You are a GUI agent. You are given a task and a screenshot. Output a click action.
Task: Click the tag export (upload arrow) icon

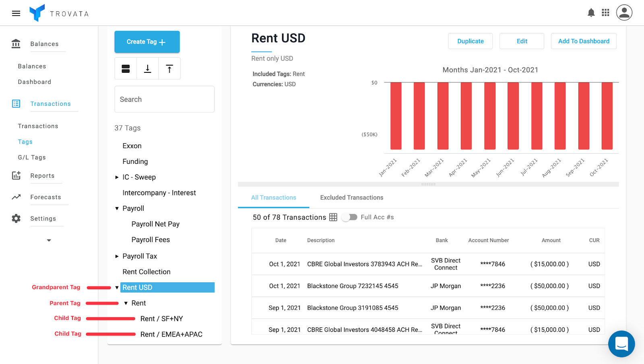click(169, 68)
